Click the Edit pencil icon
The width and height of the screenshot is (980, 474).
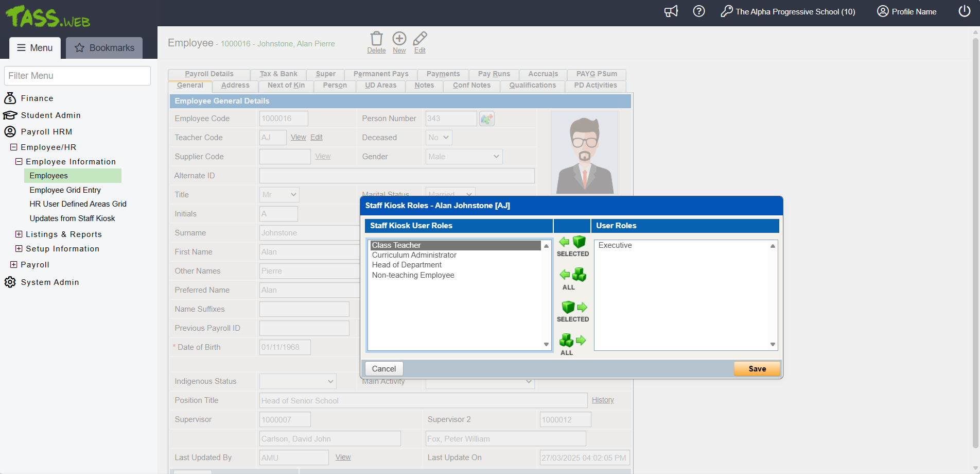tap(420, 39)
